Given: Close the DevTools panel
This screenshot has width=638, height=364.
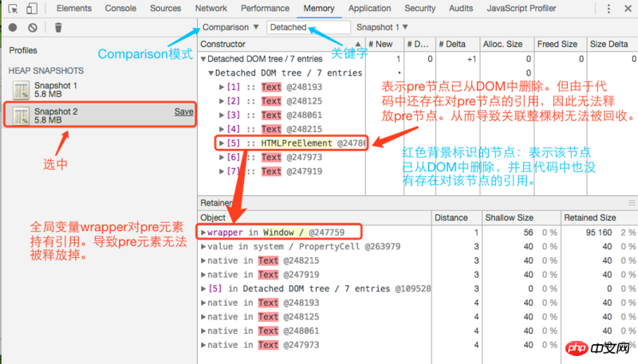Looking at the screenshot, I should coord(628,9).
